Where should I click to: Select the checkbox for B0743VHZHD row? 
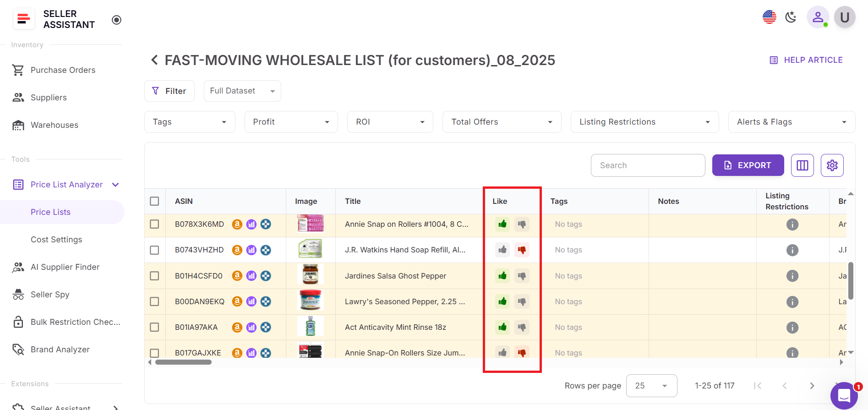(155, 250)
